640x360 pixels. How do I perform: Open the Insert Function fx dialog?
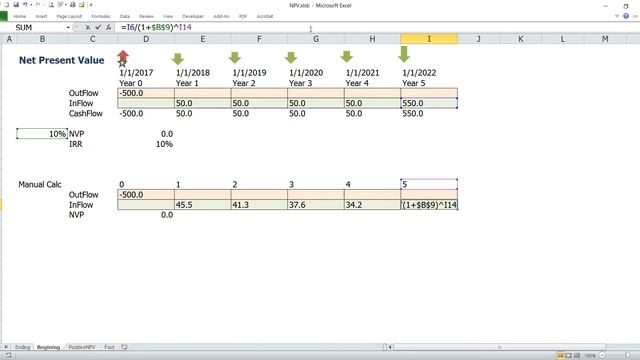point(108,27)
